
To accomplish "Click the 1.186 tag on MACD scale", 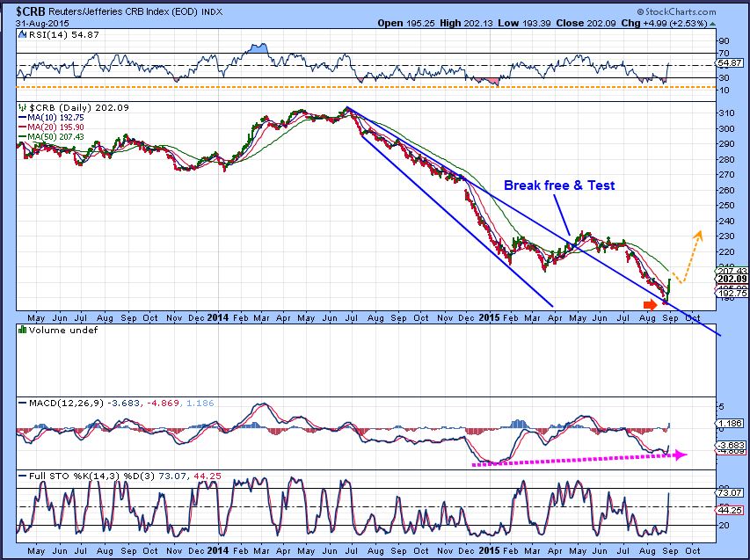I will [x=730, y=423].
